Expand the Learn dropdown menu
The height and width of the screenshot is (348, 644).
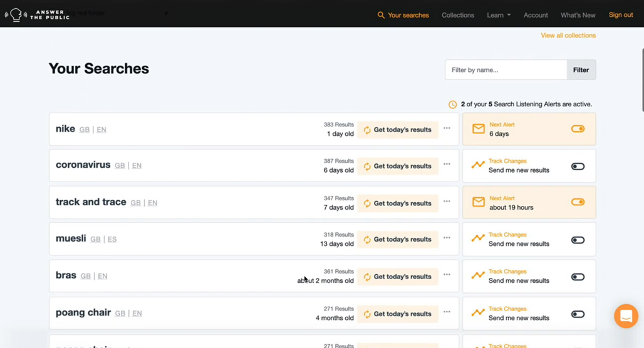pos(499,15)
